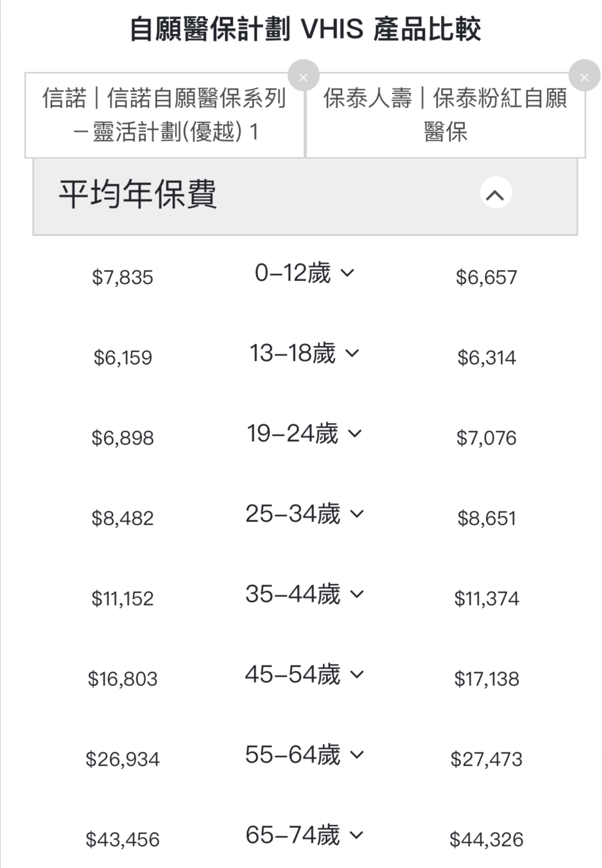Expand the 0–12歲 age group row
This screenshot has width=602, height=868.
304,273
